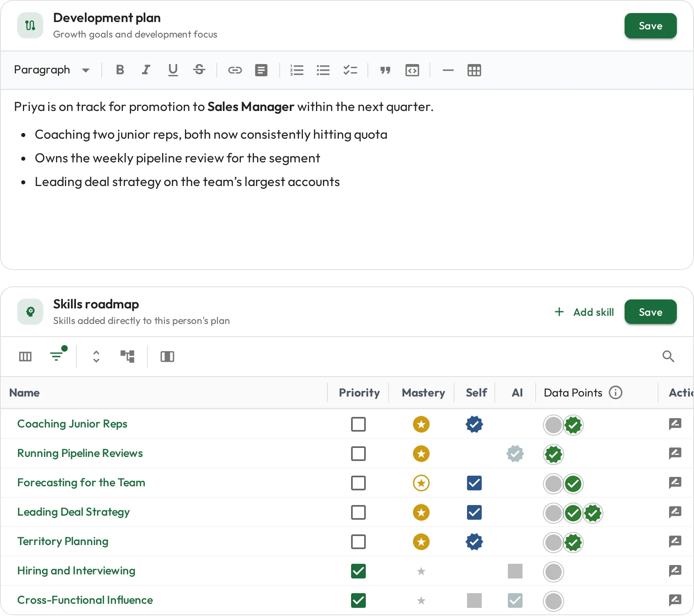Save the Development plan
This screenshot has width=694, height=616.
(x=650, y=26)
